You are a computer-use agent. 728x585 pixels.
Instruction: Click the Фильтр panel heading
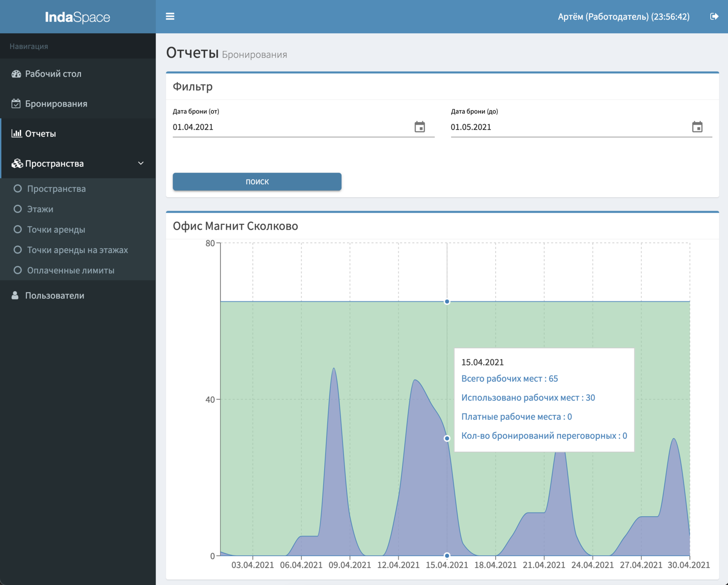pos(192,86)
